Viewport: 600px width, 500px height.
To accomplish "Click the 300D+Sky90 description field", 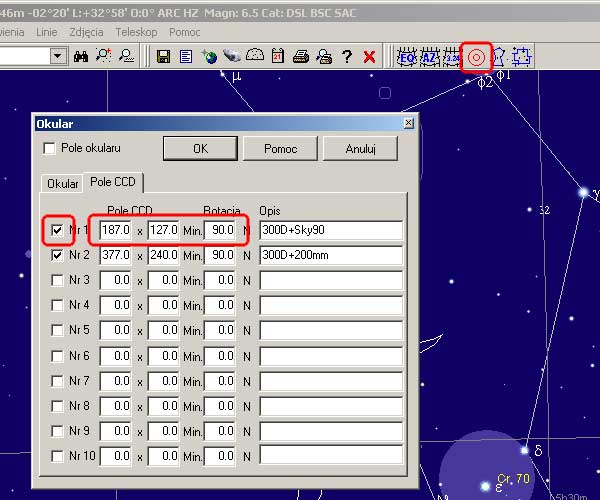I will [330, 230].
